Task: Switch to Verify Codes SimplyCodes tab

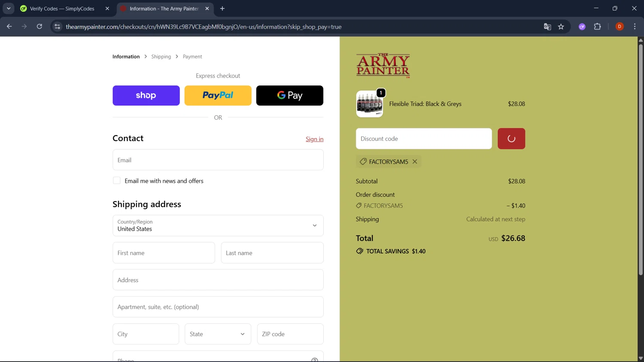Action: pyautogui.click(x=62, y=9)
